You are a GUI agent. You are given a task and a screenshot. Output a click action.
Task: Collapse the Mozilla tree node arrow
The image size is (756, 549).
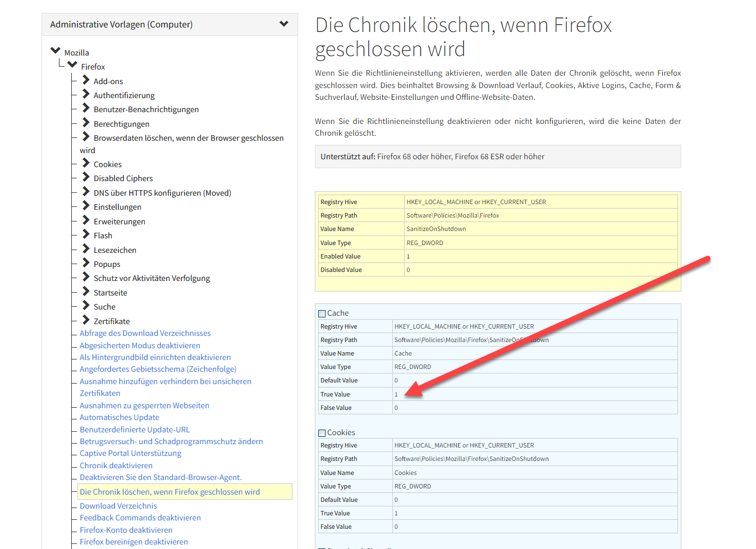[56, 51]
